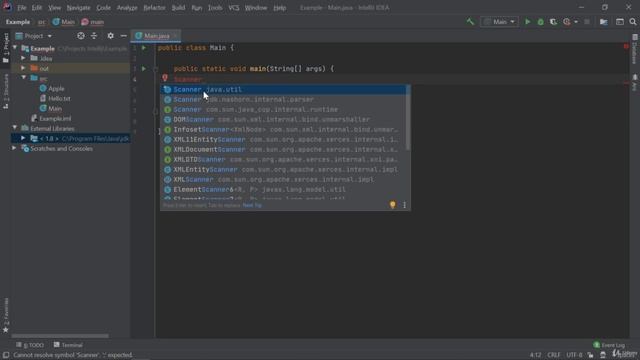Expand the .idea folder node
This screenshot has height=360, width=640.
pos(23,58)
